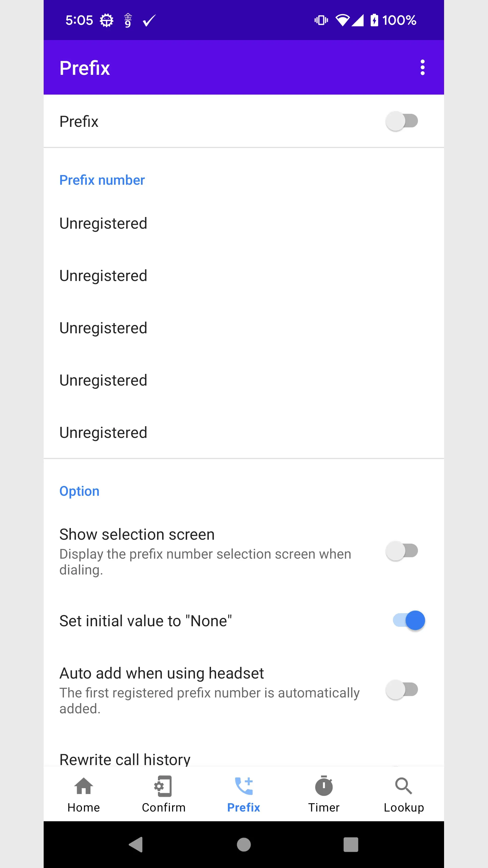Viewport: 488px width, 868px height.
Task: Enable the main Prefix switch
Action: [402, 121]
